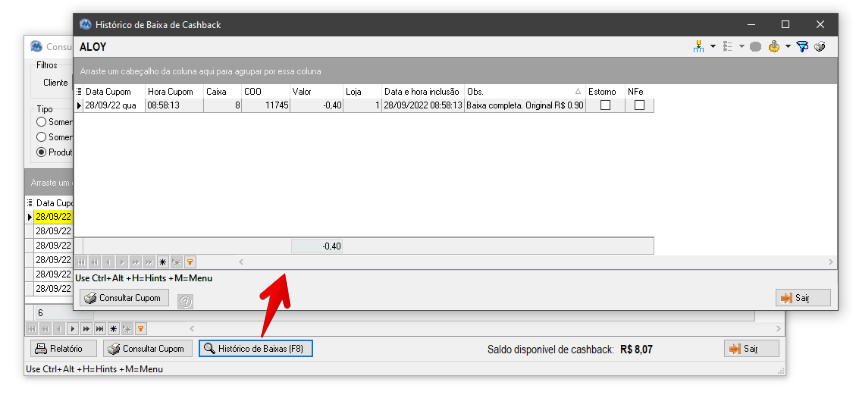Click next record button in Histórico window navigator

point(121,262)
